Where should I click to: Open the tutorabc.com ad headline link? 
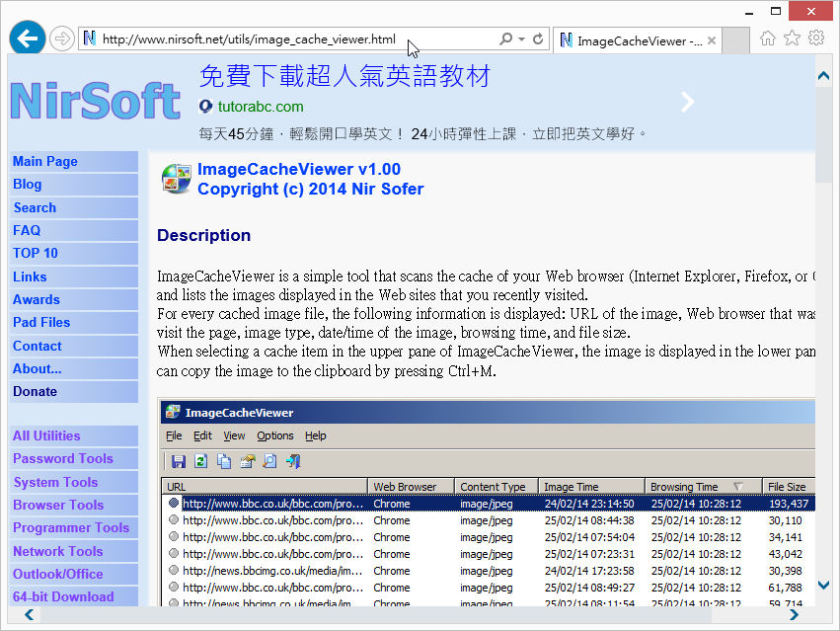click(x=345, y=76)
